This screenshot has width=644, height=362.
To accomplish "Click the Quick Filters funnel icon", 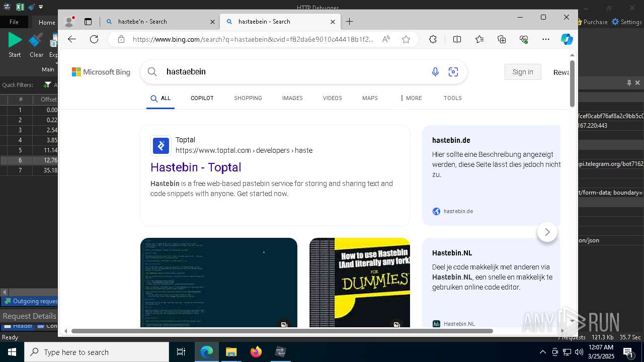I will point(47,85).
